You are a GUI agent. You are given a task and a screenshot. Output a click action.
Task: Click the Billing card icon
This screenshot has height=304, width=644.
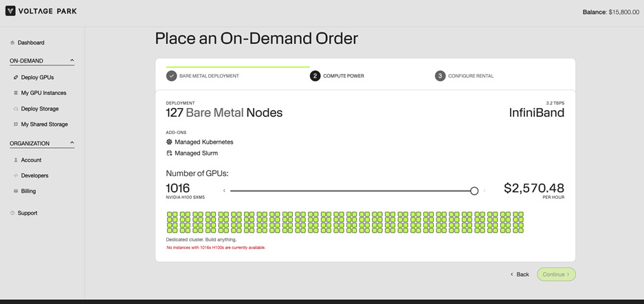(x=16, y=191)
